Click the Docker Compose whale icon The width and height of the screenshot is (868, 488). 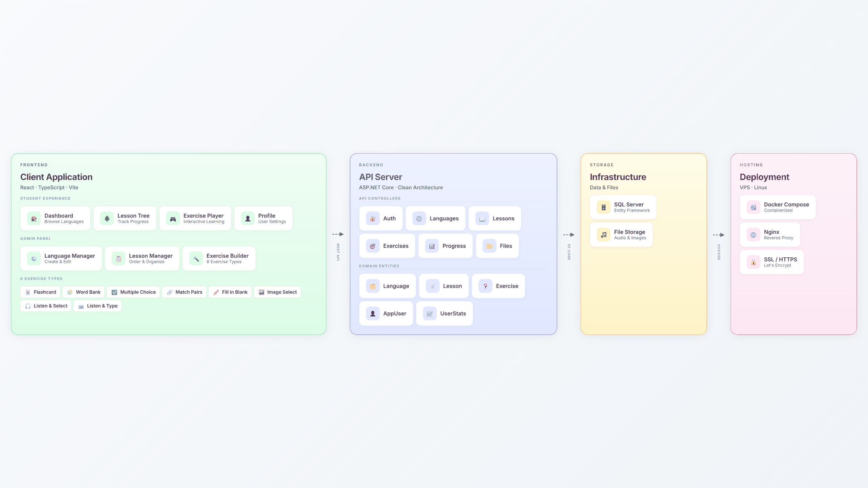(x=753, y=207)
